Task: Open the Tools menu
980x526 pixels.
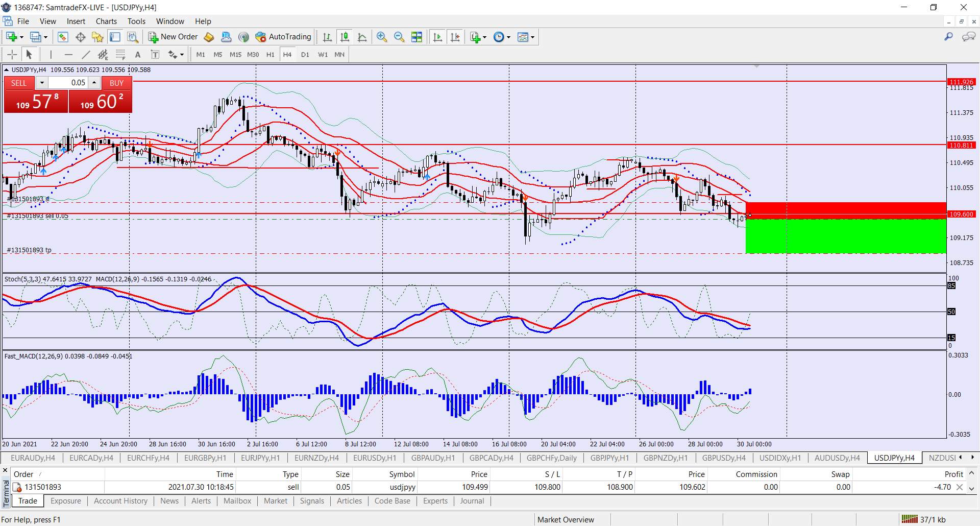Action: [136, 21]
